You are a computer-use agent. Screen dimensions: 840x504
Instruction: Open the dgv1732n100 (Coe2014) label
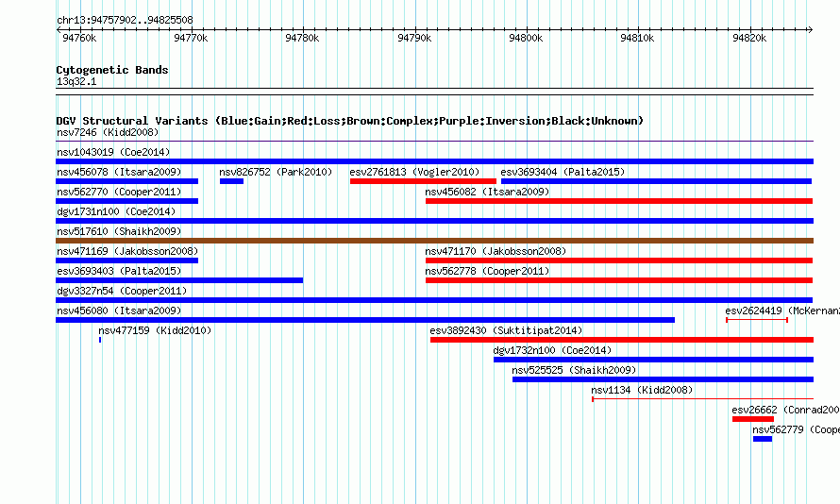coord(552,350)
